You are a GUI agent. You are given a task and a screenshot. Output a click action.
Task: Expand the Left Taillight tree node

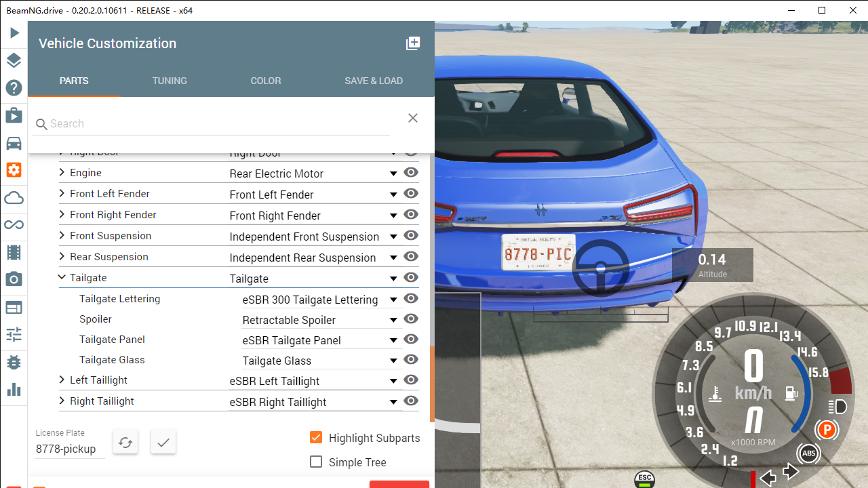62,380
